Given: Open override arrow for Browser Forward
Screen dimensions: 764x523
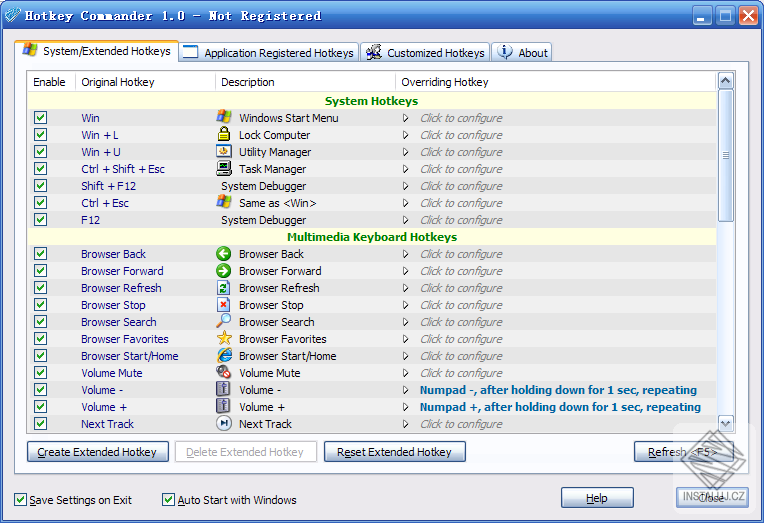Looking at the screenshot, I should tap(405, 271).
